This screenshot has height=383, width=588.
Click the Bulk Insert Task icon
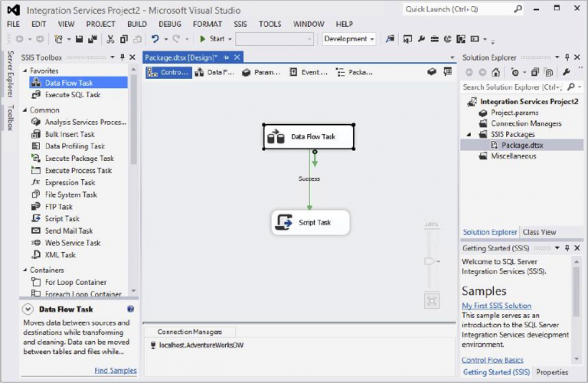coord(36,134)
